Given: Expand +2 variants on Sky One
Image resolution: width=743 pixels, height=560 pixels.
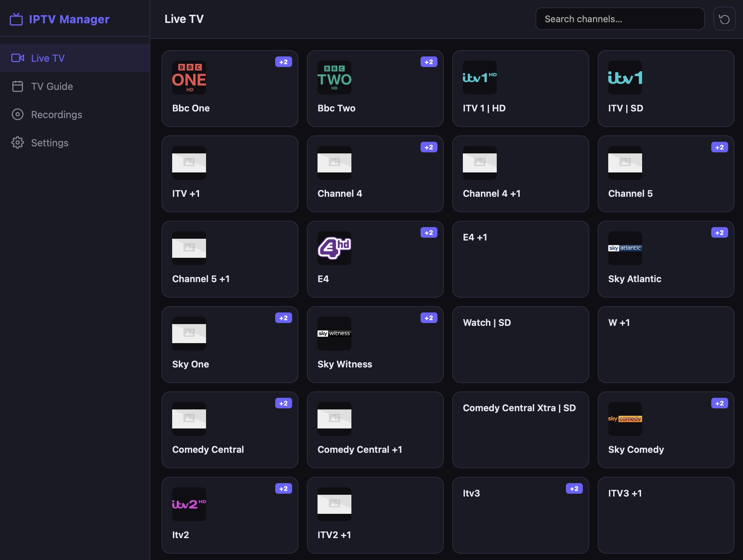Looking at the screenshot, I should [284, 318].
